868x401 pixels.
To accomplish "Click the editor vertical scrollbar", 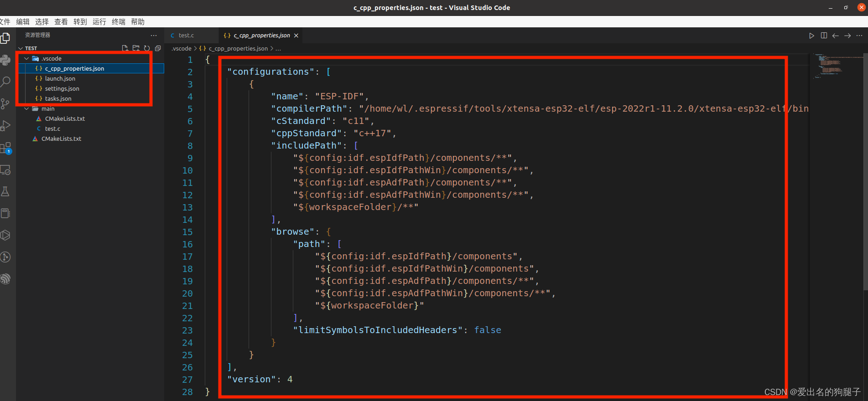I will [x=866, y=171].
